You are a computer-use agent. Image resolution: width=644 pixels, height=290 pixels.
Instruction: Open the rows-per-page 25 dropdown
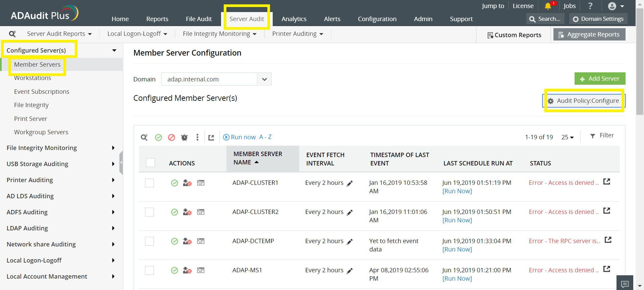click(x=568, y=137)
